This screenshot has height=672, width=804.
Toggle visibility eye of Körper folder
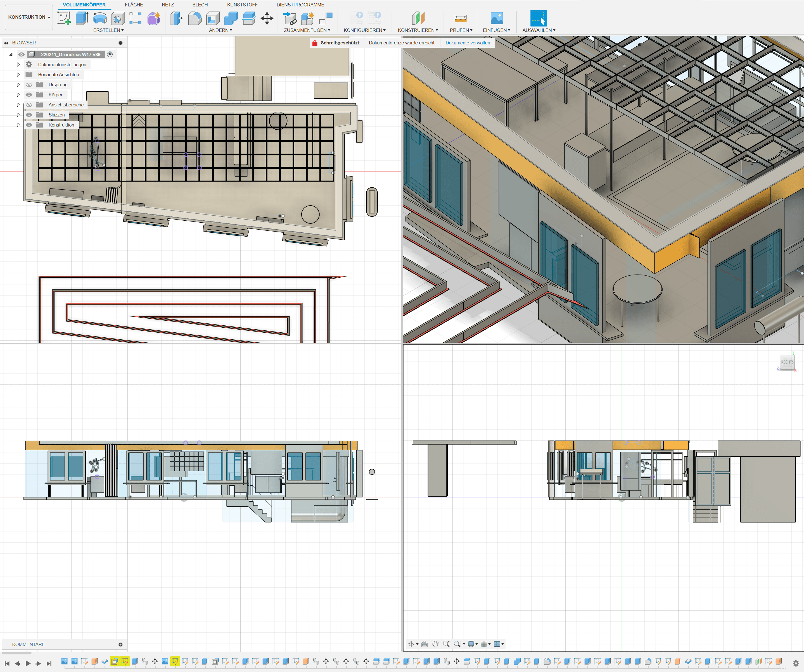point(29,94)
